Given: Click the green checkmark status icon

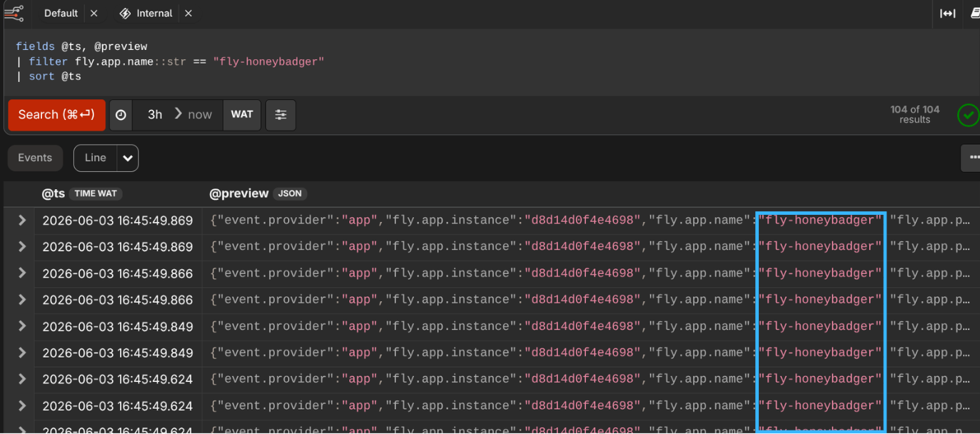Looking at the screenshot, I should coord(968,115).
